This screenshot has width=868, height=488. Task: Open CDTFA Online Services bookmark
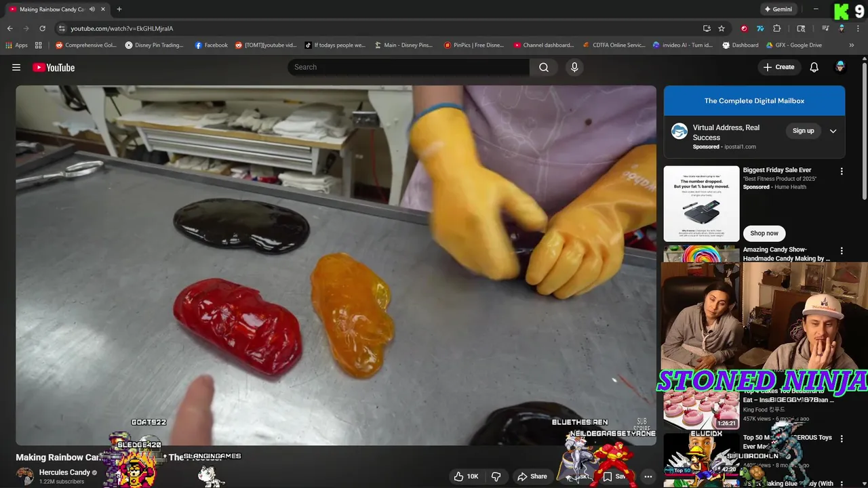(x=614, y=45)
